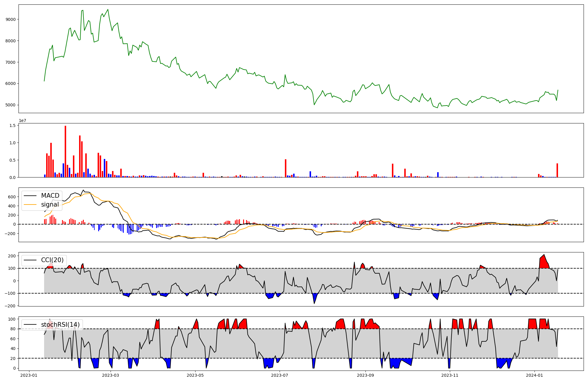Click the stochRSI(14) legend label

point(60,325)
